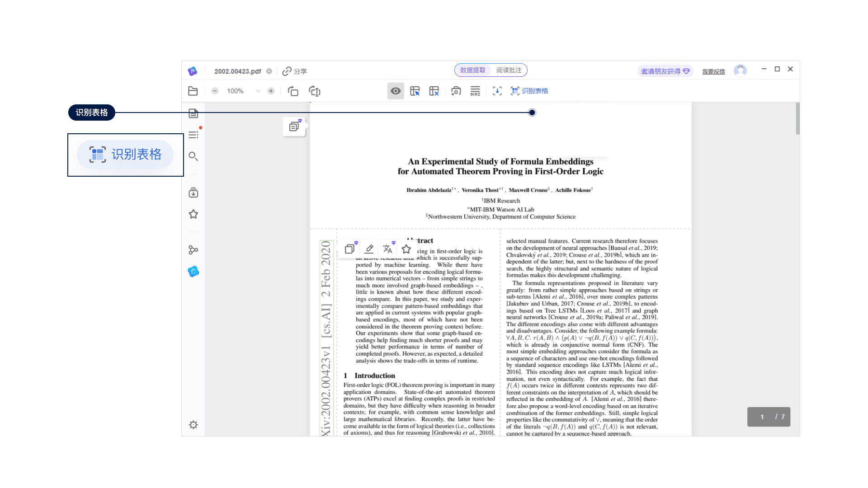Click the rotate page icon
Viewport: 868px width, 488px height.
tap(292, 91)
